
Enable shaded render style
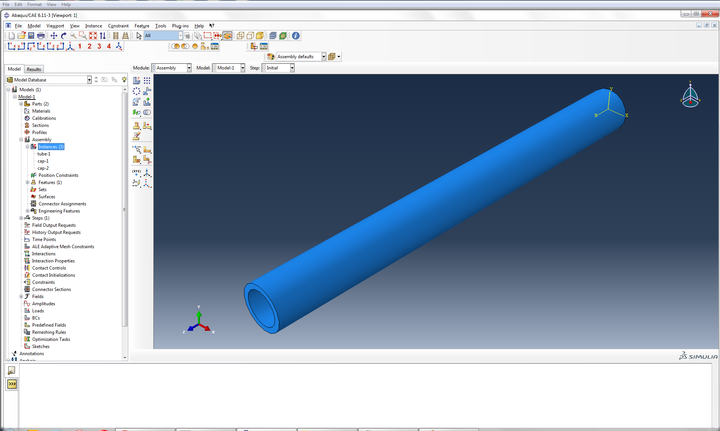259,36
